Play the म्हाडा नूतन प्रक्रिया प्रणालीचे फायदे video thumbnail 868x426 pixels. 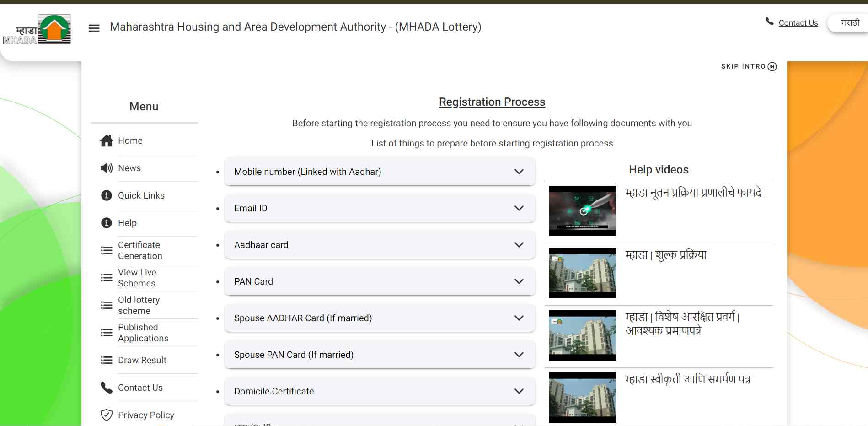[x=582, y=211]
